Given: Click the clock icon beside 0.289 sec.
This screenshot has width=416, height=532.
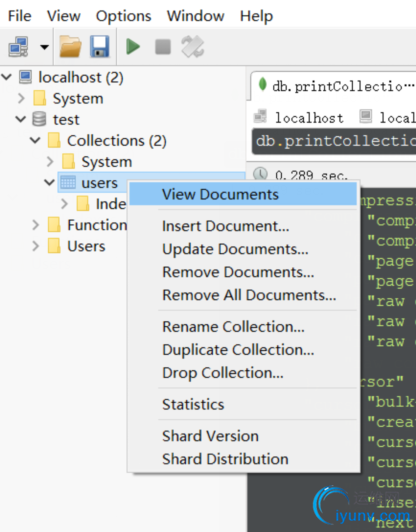Looking at the screenshot, I should click(261, 174).
